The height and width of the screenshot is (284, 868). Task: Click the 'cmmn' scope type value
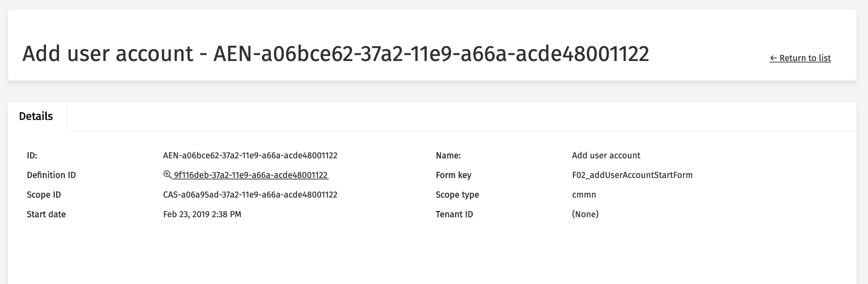point(584,195)
